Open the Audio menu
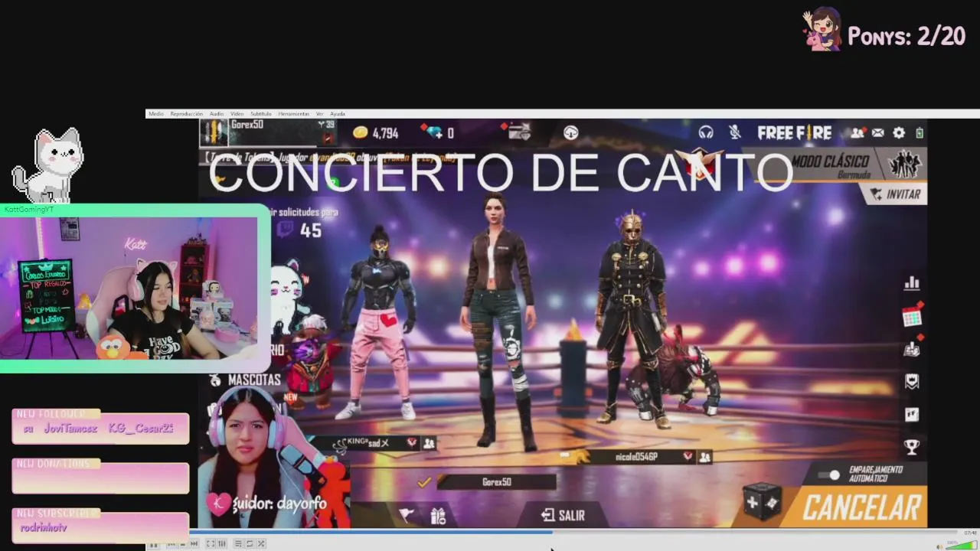Image resolution: width=980 pixels, height=551 pixels. 217,114
